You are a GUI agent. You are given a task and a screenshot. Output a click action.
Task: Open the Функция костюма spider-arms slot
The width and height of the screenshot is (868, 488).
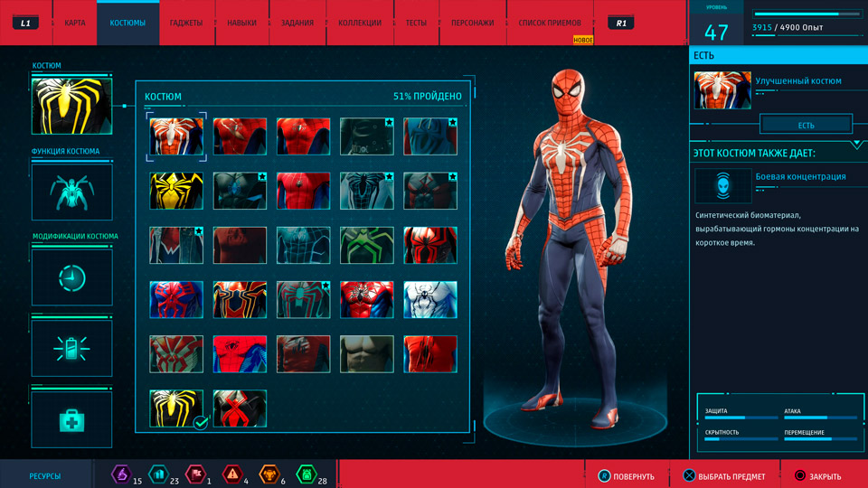click(72, 192)
